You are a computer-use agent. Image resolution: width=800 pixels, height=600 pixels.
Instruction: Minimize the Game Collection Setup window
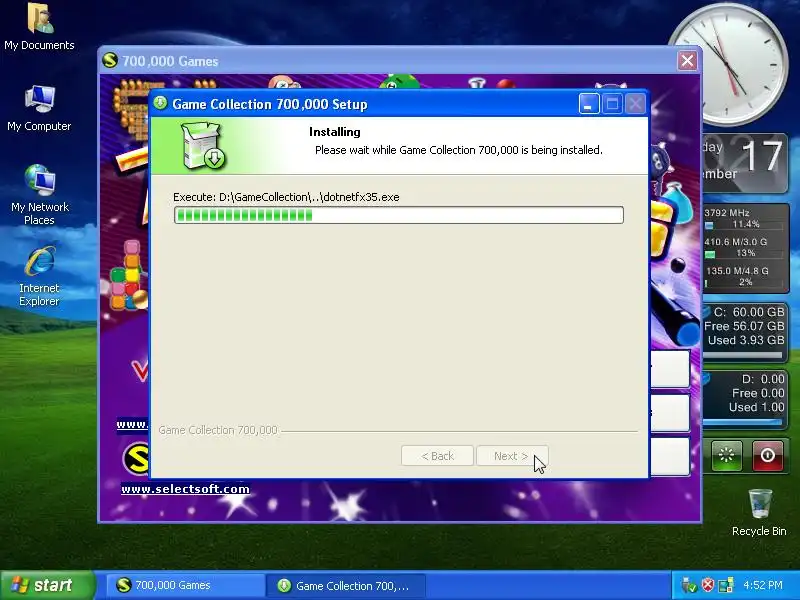point(589,104)
